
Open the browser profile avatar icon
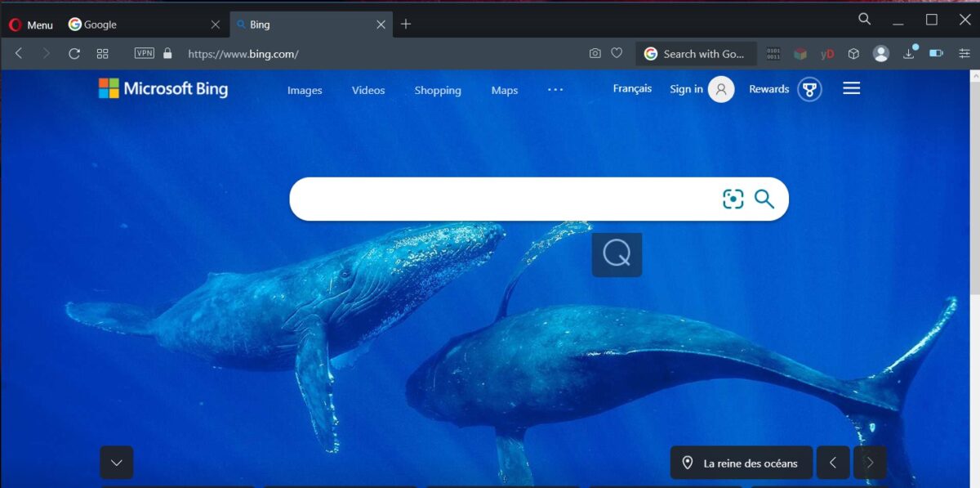(x=881, y=52)
